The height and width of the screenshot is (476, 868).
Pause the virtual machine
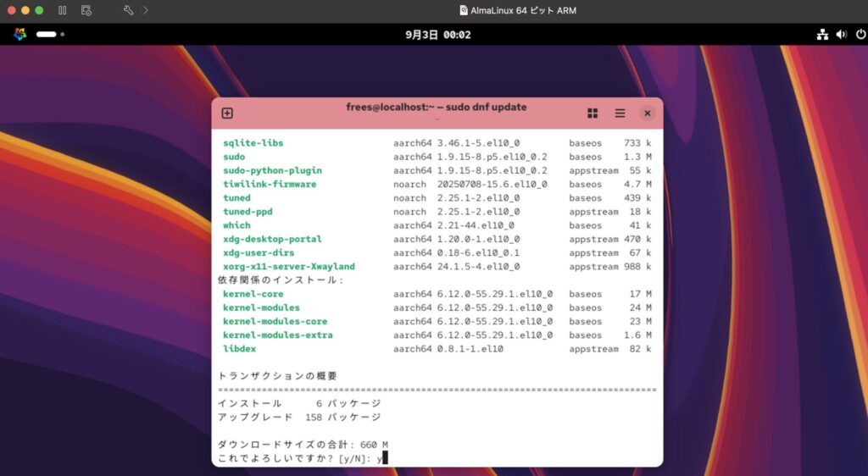pyautogui.click(x=63, y=10)
